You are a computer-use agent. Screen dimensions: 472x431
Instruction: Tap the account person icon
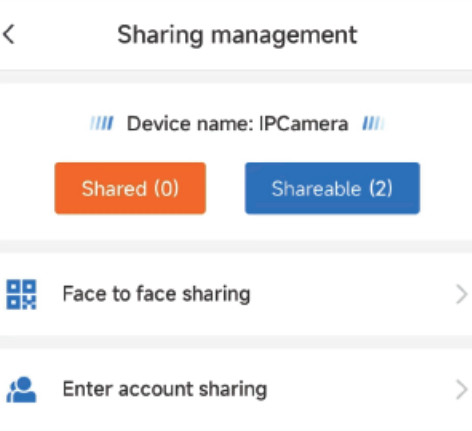[21, 389]
